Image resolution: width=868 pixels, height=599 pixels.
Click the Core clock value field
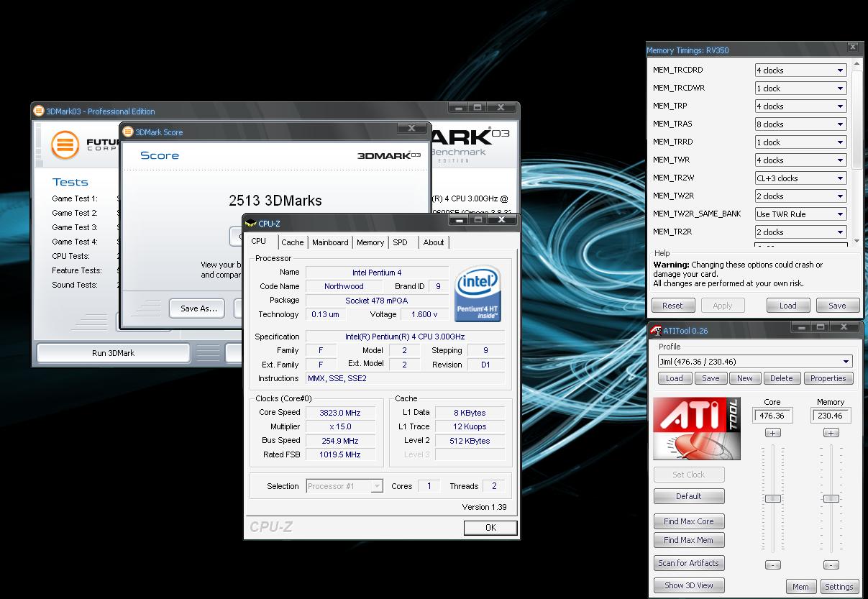coord(772,416)
